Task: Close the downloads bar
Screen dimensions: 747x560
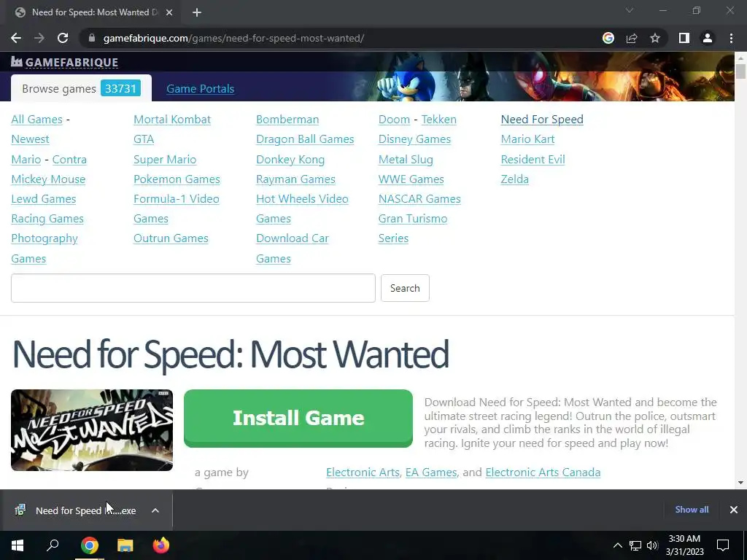Action: (734, 510)
